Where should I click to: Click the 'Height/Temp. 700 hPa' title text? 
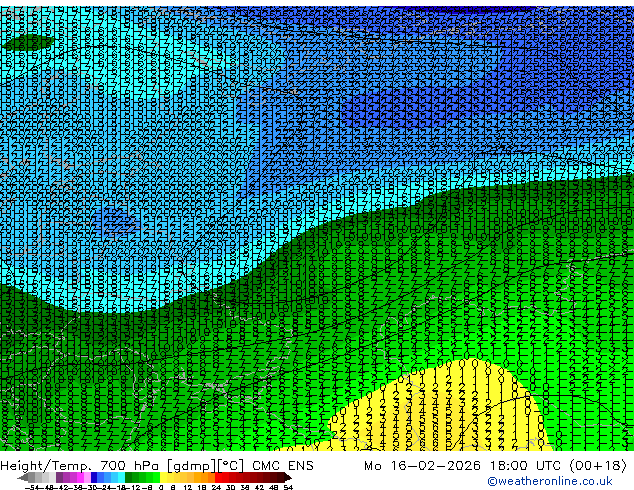point(80,466)
